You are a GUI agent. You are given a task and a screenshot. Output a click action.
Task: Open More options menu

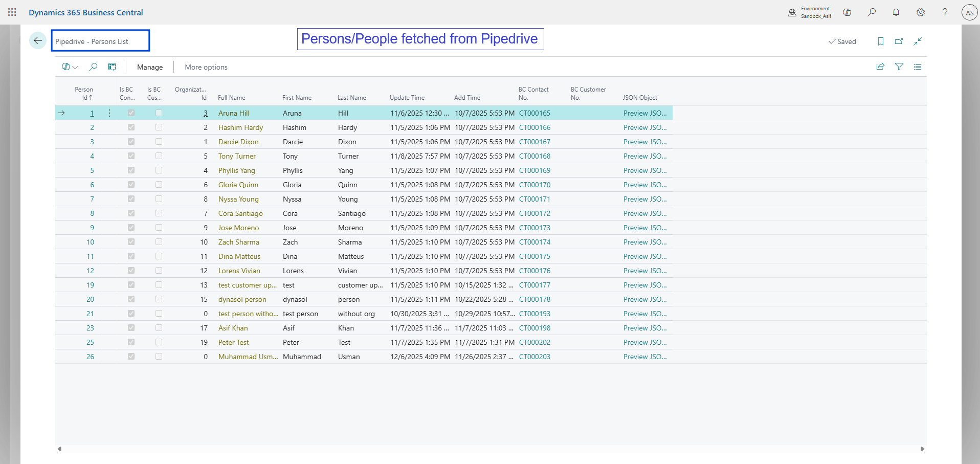click(x=206, y=67)
